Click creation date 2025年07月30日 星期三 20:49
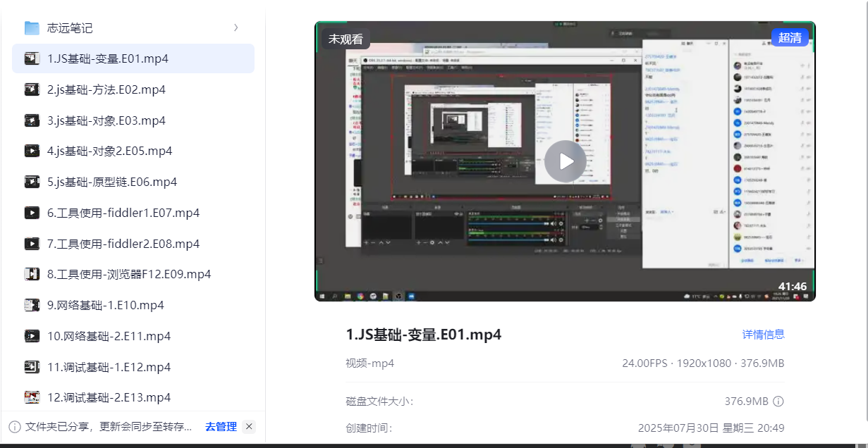 [x=711, y=428]
